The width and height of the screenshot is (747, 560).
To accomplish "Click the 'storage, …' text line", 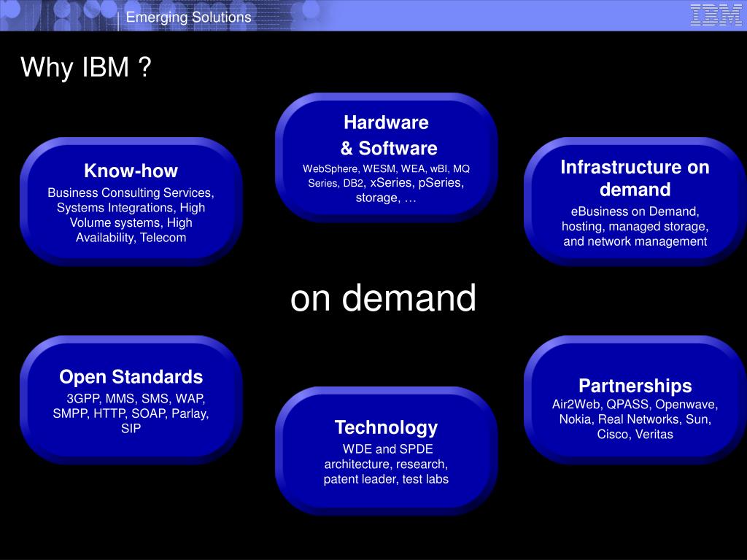I will pyautogui.click(x=386, y=198).
